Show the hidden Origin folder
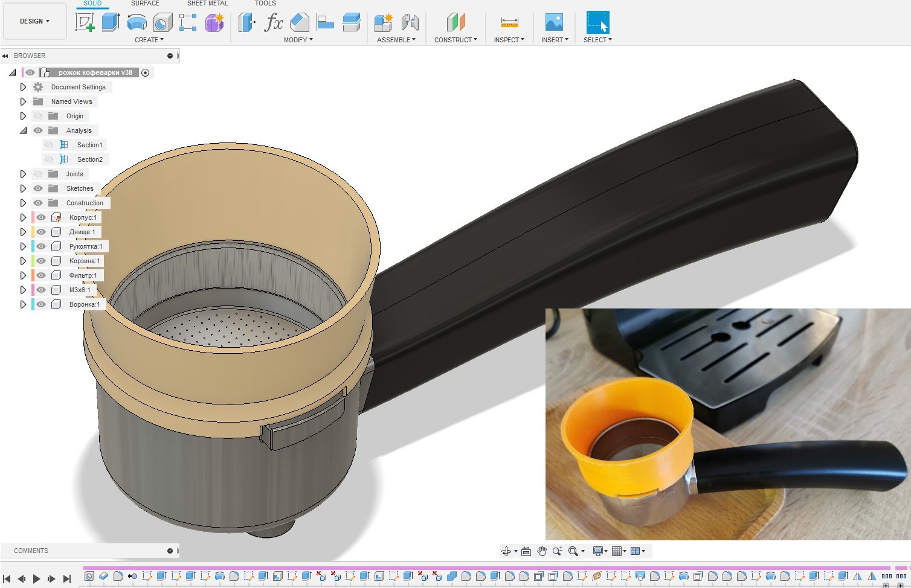911x588 pixels. 38,116
